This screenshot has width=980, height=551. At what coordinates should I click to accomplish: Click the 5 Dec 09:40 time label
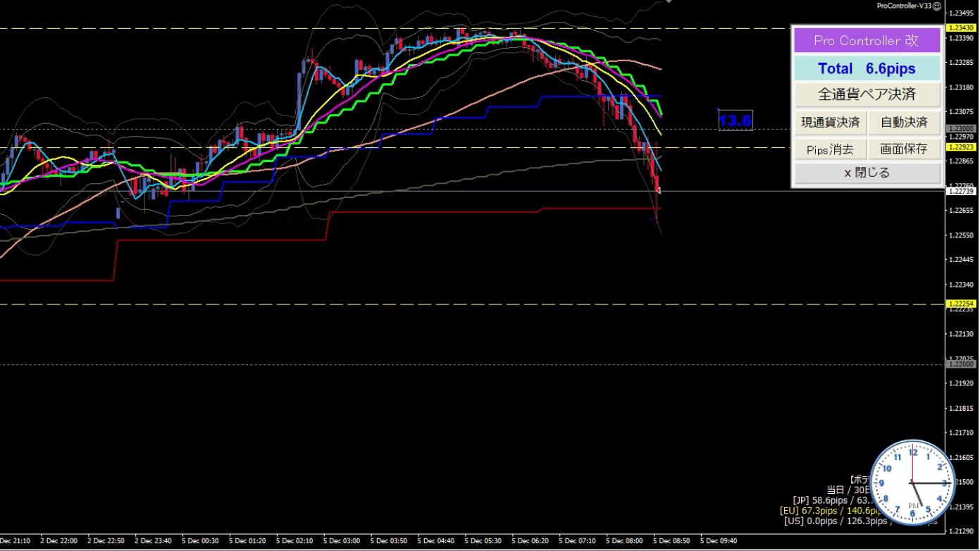[719, 541]
